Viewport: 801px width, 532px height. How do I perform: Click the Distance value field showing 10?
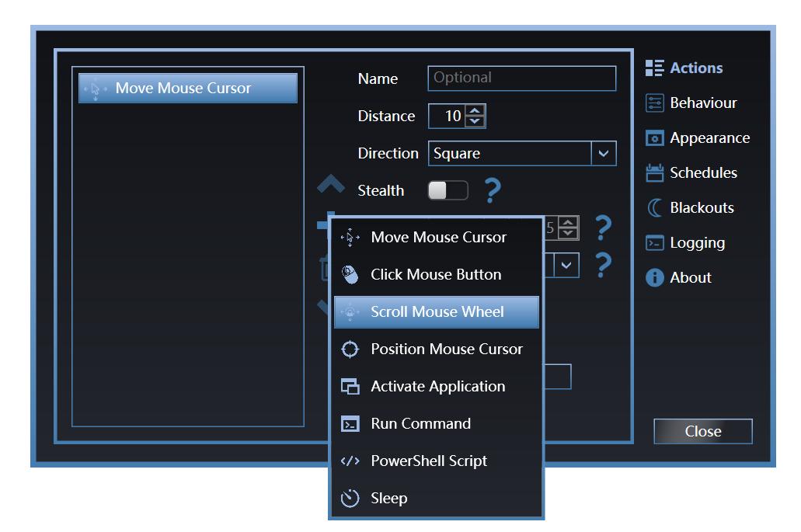447,116
